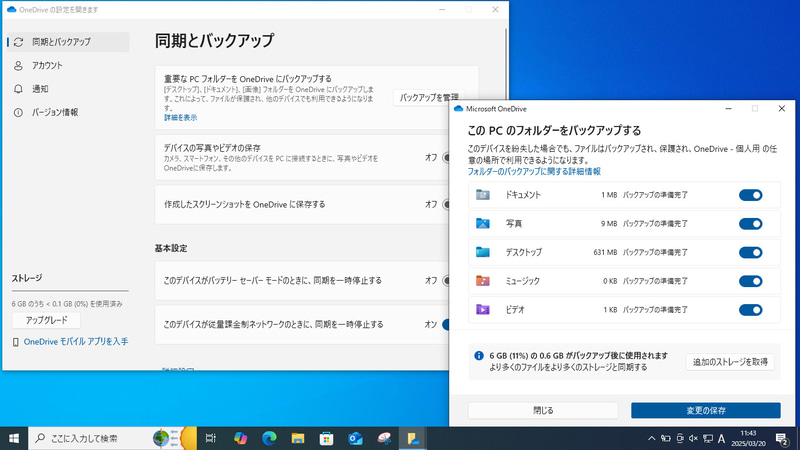Click the muted volume tray icon
Screen dimensions: 800x450
tap(693, 438)
